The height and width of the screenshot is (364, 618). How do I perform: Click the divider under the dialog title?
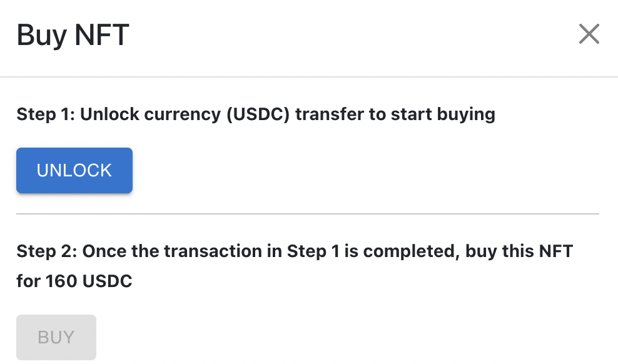[x=309, y=77]
